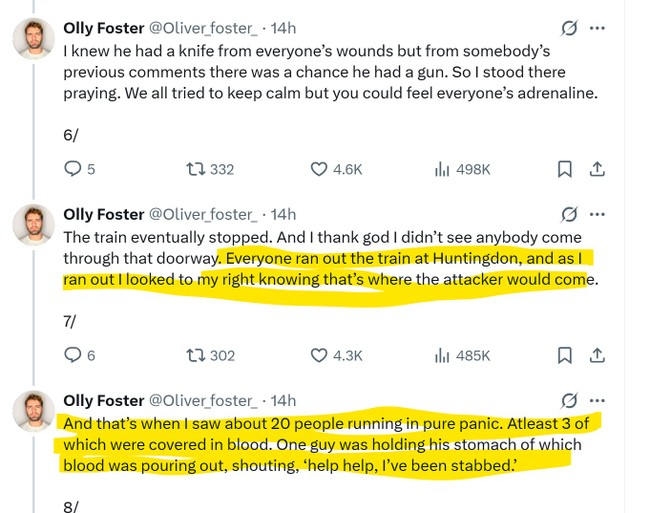
Task: Repost the 6/ tweet with 332 reposts
Action: pos(197,169)
